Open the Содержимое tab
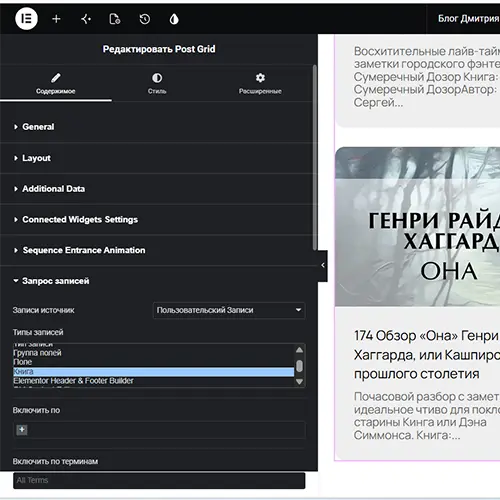 [x=56, y=84]
